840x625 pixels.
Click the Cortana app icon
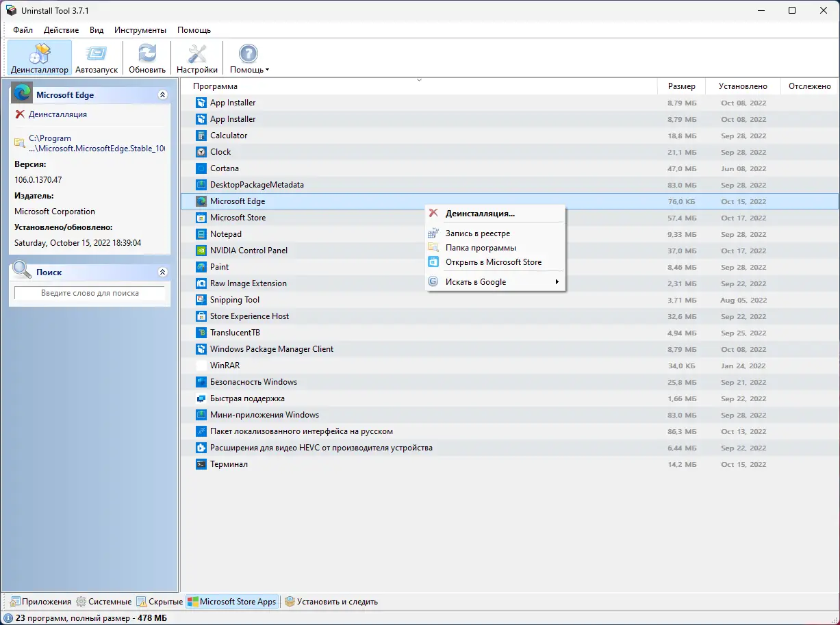coord(201,168)
